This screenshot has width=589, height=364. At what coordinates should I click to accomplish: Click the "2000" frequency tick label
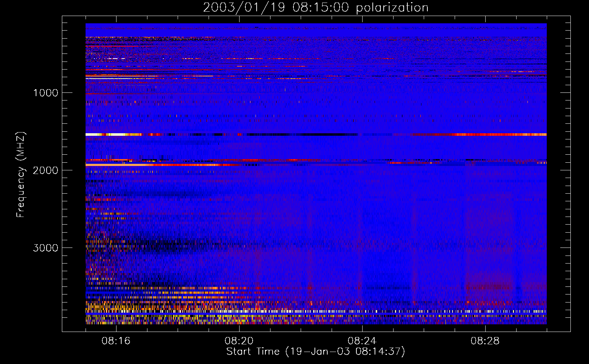(x=46, y=170)
